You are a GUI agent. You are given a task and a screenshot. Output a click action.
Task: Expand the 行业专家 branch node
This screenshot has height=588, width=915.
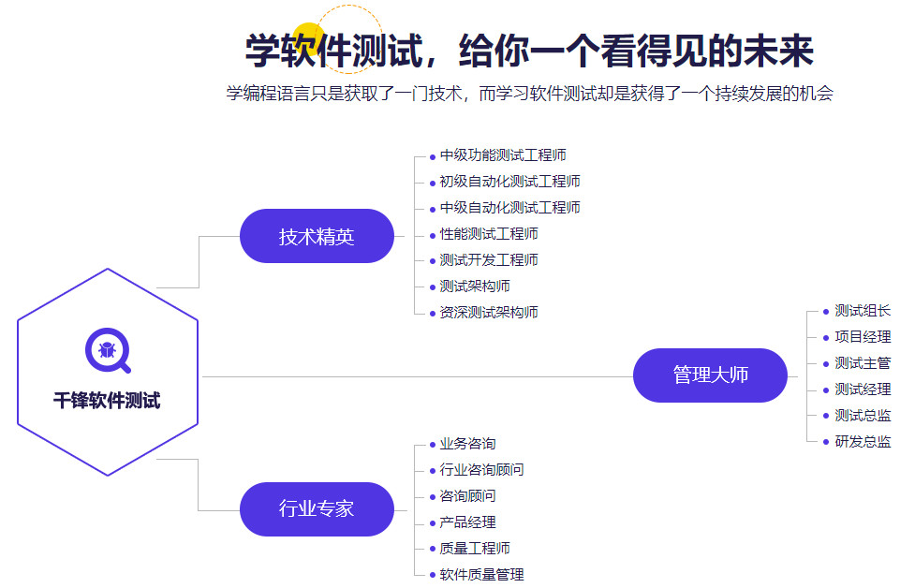[317, 509]
